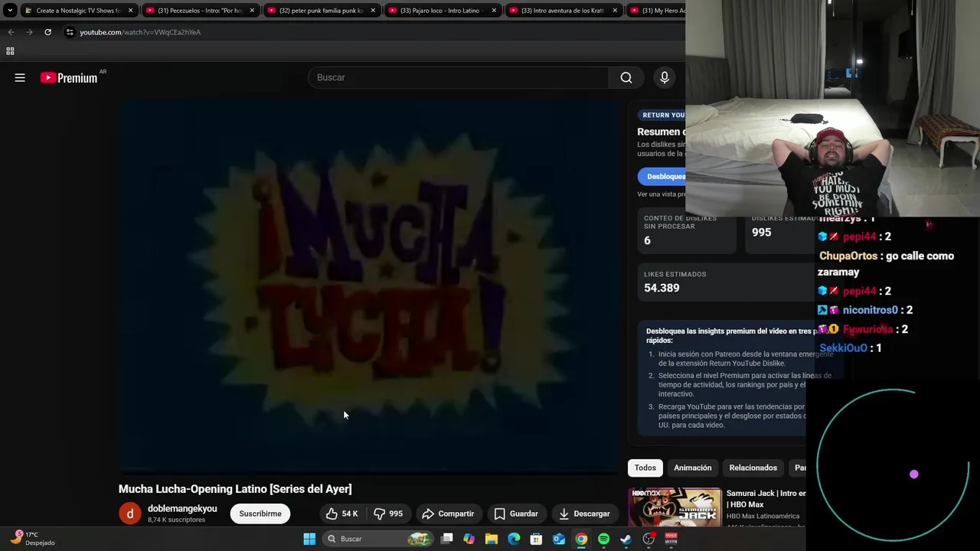980x551 pixels.
Task: Click the YouTube Premium logo
Action: (x=69, y=77)
